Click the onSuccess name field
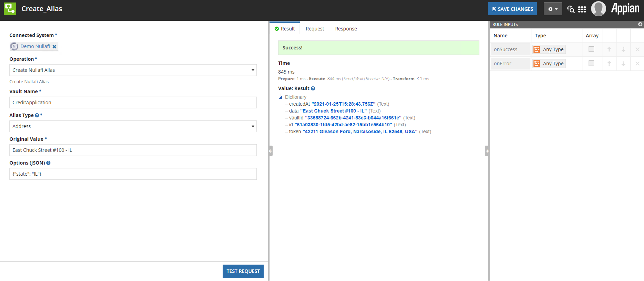 [x=510, y=49]
